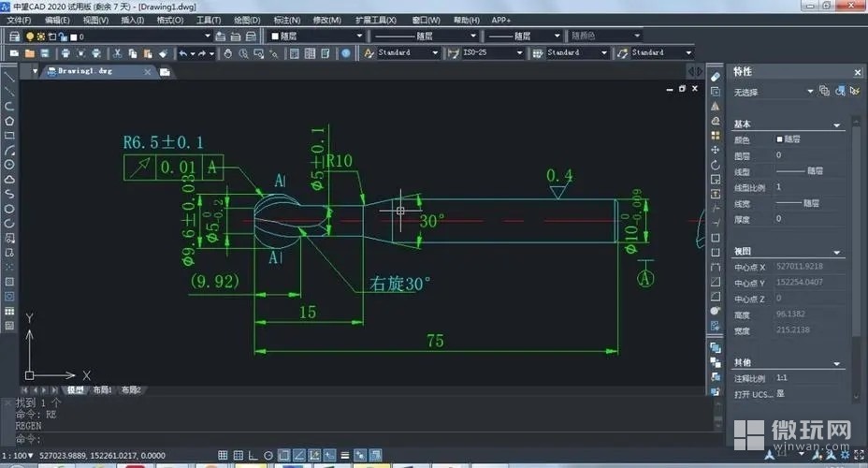Select the Pan hand tool
The image size is (868, 468).
227,53
